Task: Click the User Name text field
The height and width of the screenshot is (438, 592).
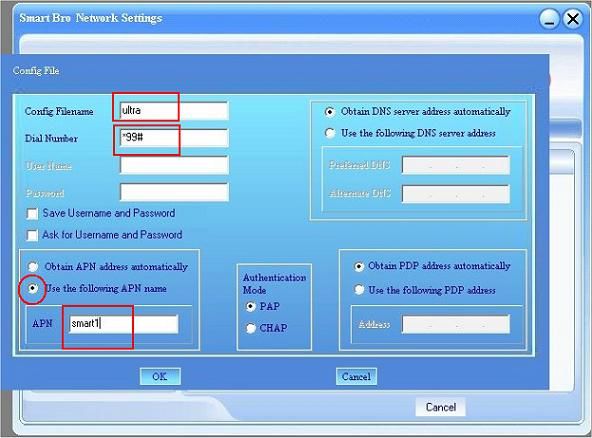Action: (174, 165)
